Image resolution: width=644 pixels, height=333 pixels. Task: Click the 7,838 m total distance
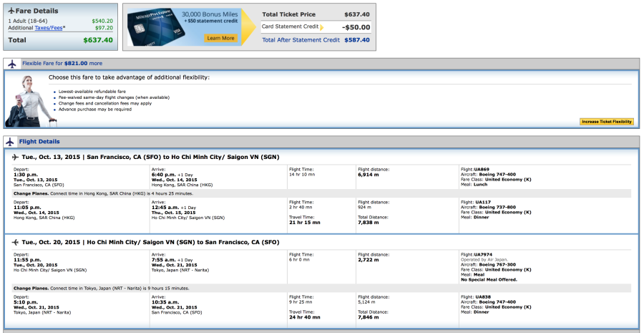369,223
